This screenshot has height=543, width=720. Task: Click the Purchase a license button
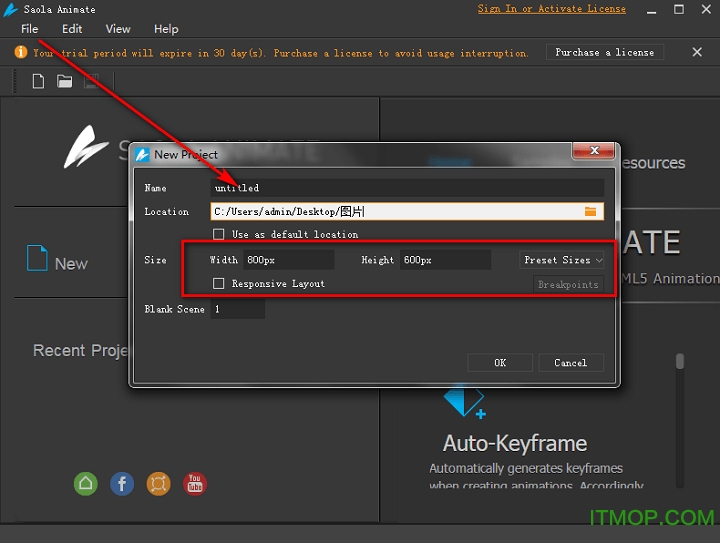pyautogui.click(x=604, y=53)
